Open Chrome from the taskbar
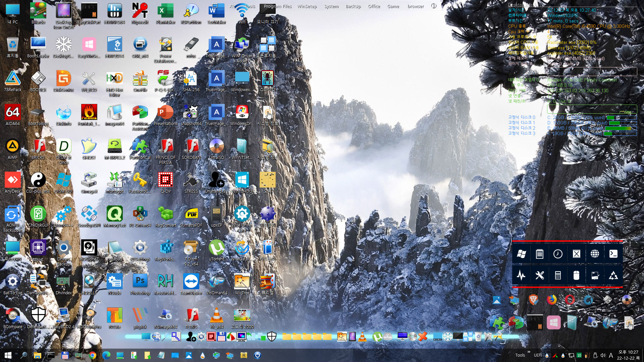 (x=93, y=355)
